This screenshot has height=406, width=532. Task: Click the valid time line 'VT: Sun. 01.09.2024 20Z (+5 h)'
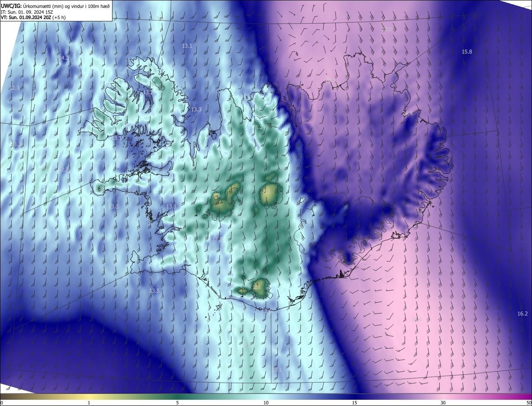33,17
